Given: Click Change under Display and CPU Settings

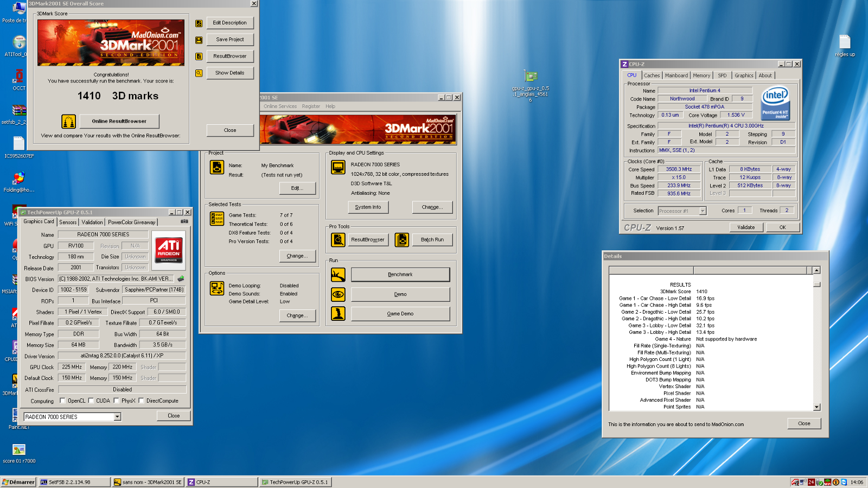Looking at the screenshot, I should [432, 207].
